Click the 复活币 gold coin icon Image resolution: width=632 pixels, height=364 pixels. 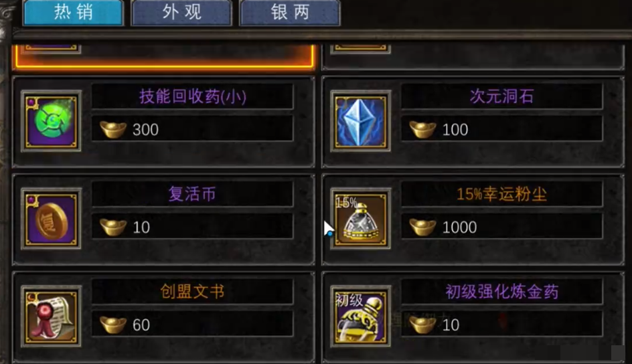pos(51,219)
